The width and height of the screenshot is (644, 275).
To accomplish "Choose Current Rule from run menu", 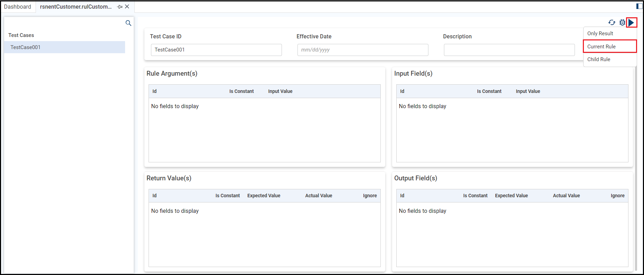I will [x=602, y=47].
